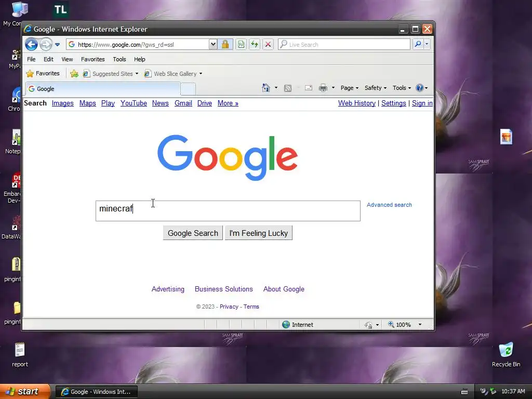Go back with the IE Back arrow
Image resolution: width=532 pixels, height=399 pixels.
click(x=31, y=45)
